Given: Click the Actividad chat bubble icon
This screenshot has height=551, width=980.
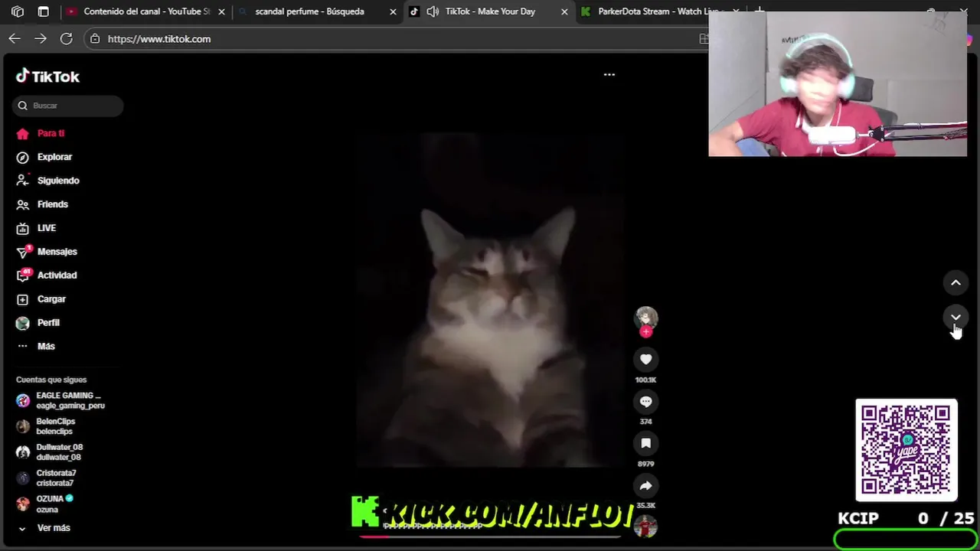Looking at the screenshot, I should (x=23, y=275).
